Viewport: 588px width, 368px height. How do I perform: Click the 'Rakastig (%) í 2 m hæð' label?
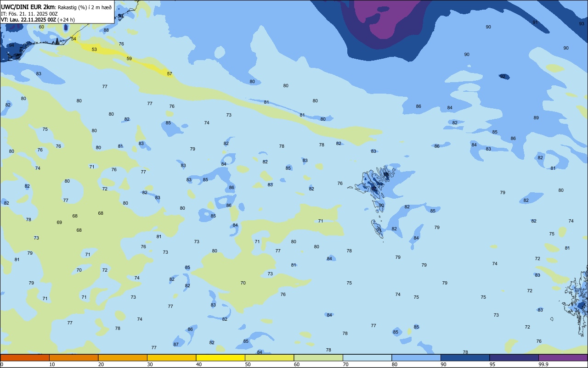pyautogui.click(x=84, y=7)
